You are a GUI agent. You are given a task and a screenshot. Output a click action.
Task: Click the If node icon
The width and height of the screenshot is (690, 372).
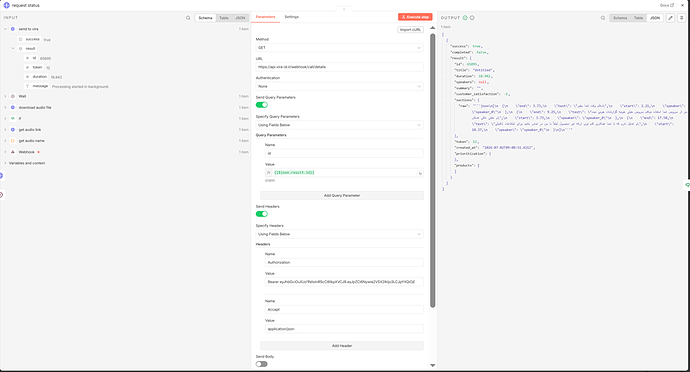(13, 118)
